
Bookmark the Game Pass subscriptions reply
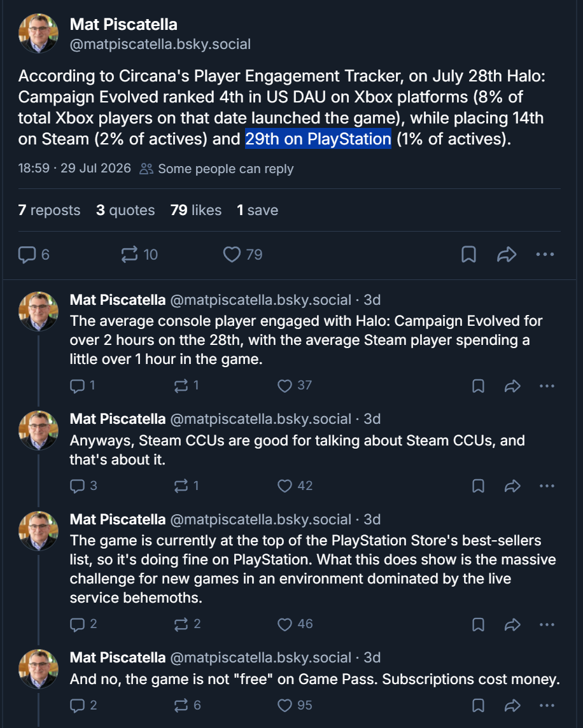point(478,705)
